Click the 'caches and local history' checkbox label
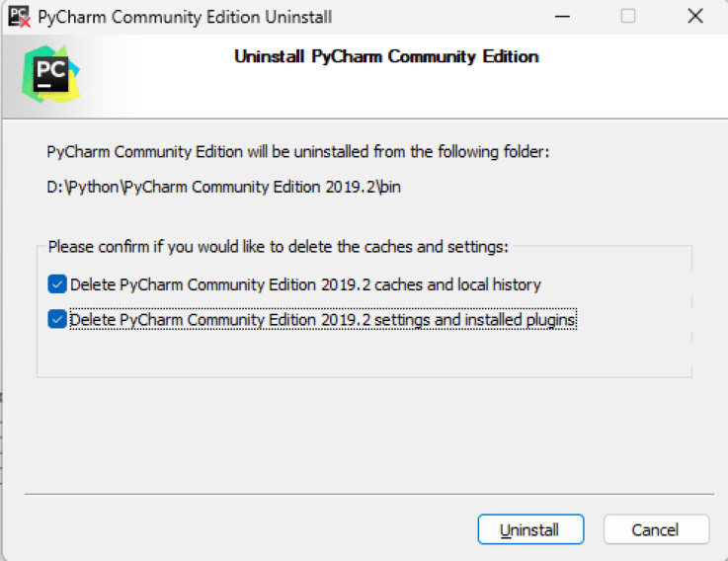This screenshot has height=561, width=728. pyautogui.click(x=305, y=284)
